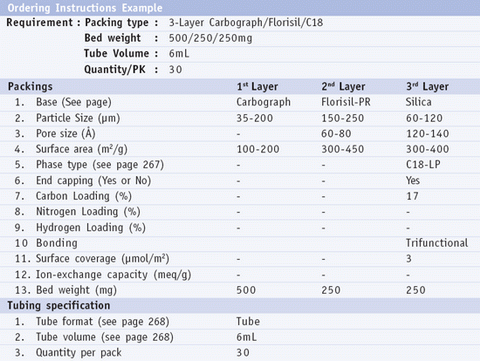The height and width of the screenshot is (361, 480).
Task: Click the Tubing specification section header
Action: click(59, 306)
